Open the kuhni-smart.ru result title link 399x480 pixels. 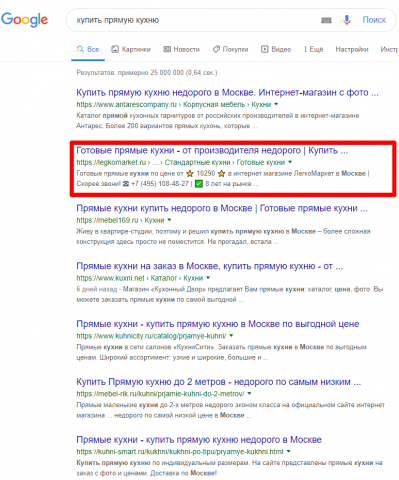[199, 440]
